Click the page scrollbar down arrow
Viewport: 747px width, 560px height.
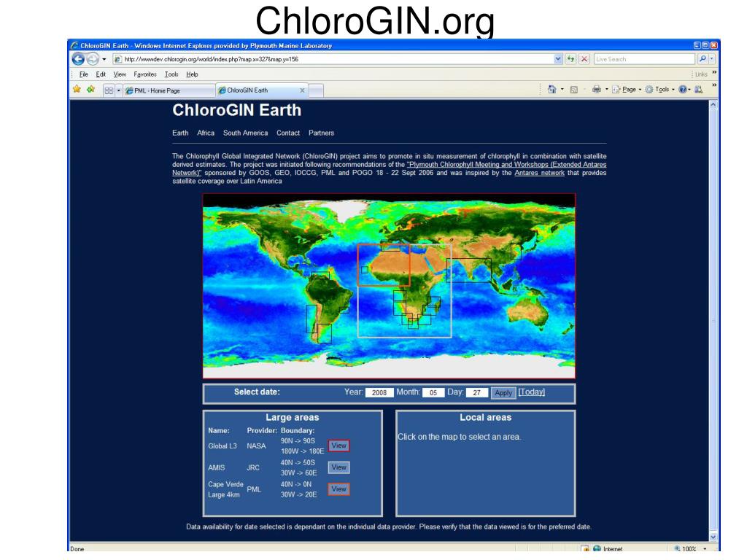click(713, 537)
